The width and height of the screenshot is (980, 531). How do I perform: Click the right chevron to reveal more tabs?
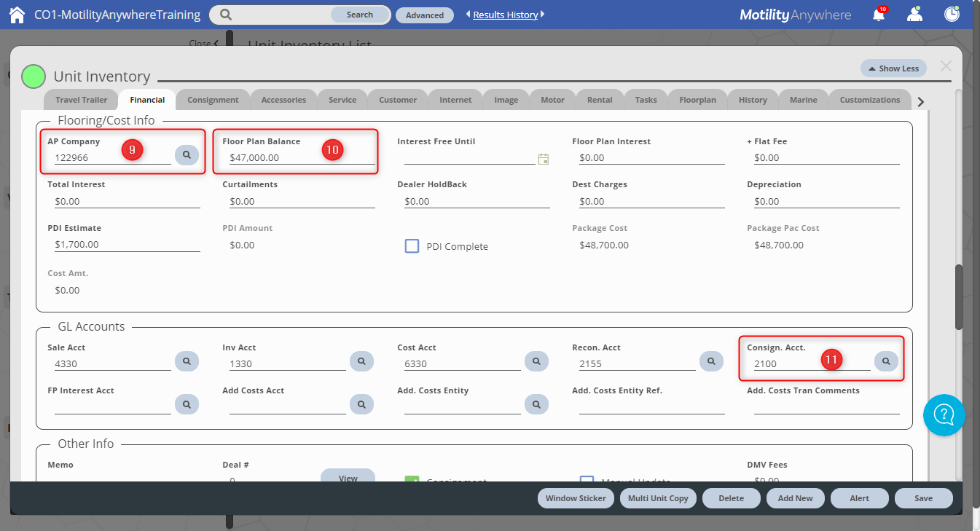click(920, 101)
